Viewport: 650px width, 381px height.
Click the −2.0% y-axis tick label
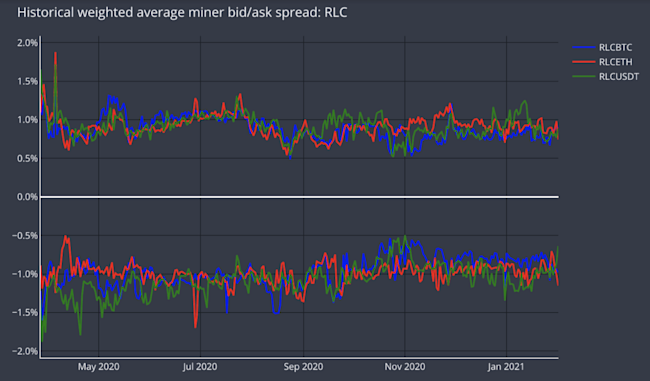(25, 351)
